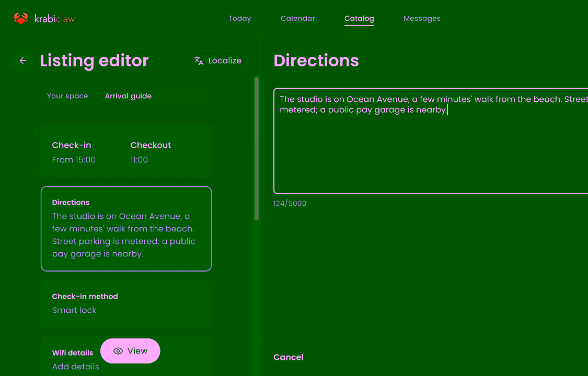Open the Messages tab
The image size is (588, 376).
tap(422, 18)
